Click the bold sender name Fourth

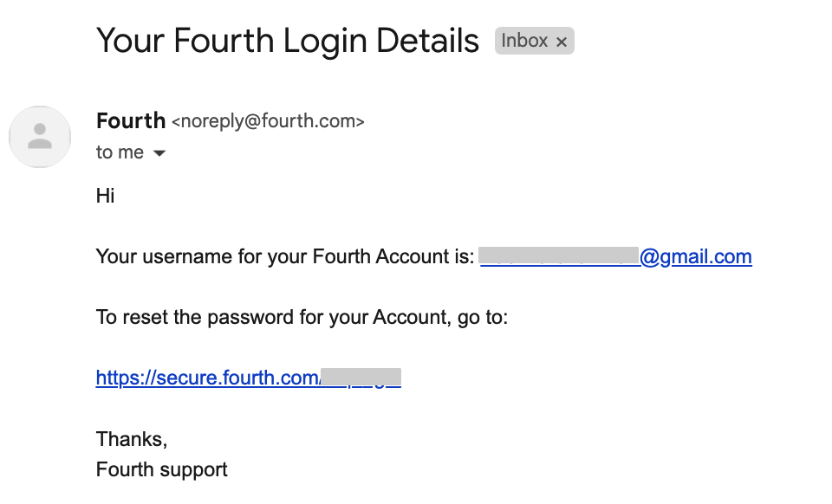131,121
